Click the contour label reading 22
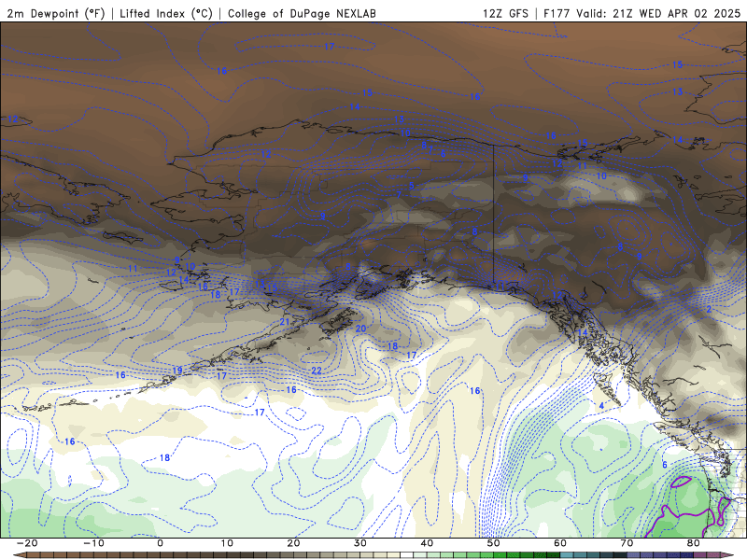The image size is (747, 560). 317,371
